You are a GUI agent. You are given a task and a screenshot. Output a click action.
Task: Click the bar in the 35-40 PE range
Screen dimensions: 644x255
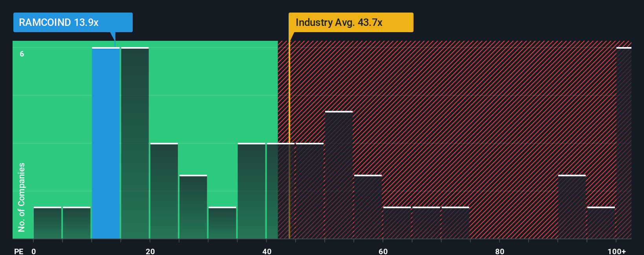(251, 191)
